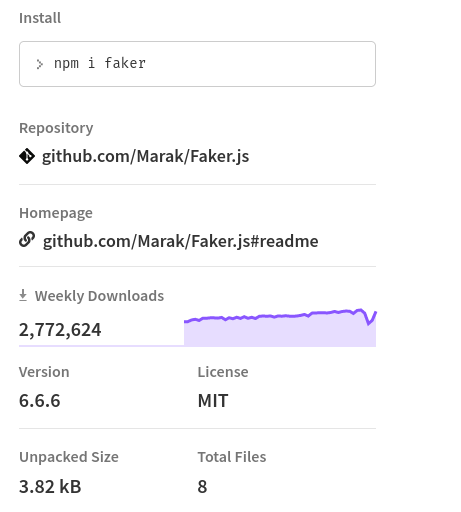This screenshot has height=512, width=461.
Task: Click the total files count 8
Action: [x=202, y=487]
